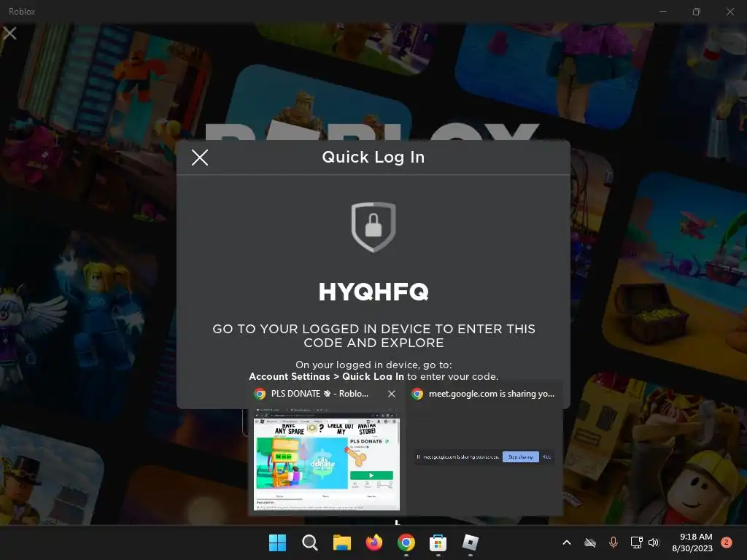This screenshot has height=560, width=747.
Task: Click the Chrome taskbar icon
Action: click(x=406, y=542)
